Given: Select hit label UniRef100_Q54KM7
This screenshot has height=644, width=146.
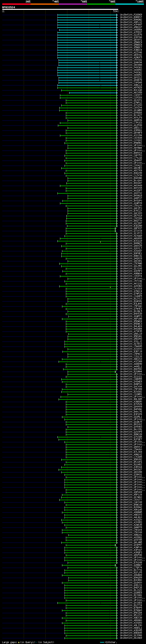Looking at the screenshot, I should (131, 161).
